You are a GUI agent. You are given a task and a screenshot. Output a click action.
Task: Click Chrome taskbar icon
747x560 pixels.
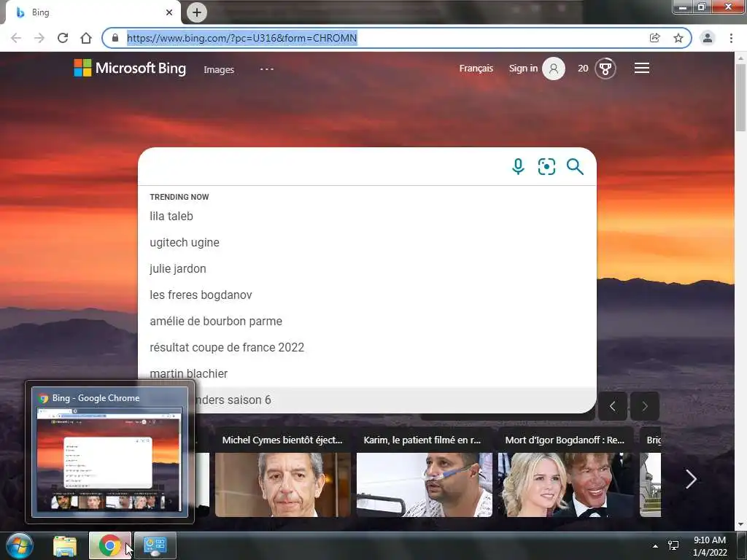pos(109,545)
